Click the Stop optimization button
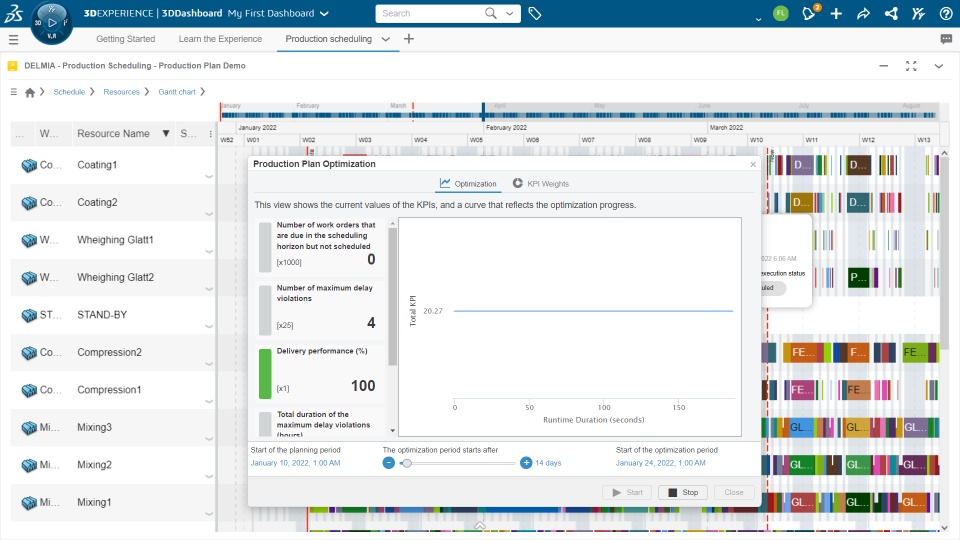The width and height of the screenshot is (960, 540). [x=683, y=492]
